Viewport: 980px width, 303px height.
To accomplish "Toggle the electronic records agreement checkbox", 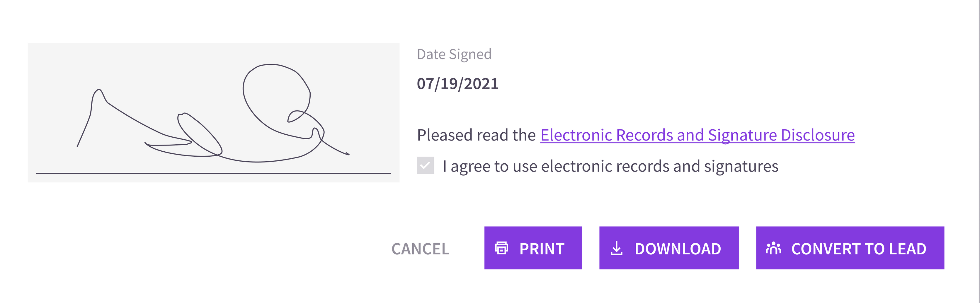I will (425, 165).
